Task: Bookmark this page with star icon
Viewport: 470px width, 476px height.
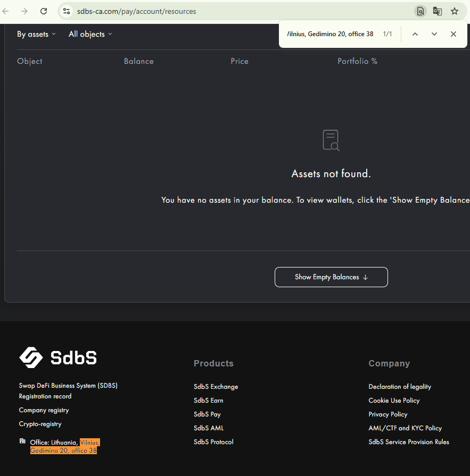Action: (454, 11)
